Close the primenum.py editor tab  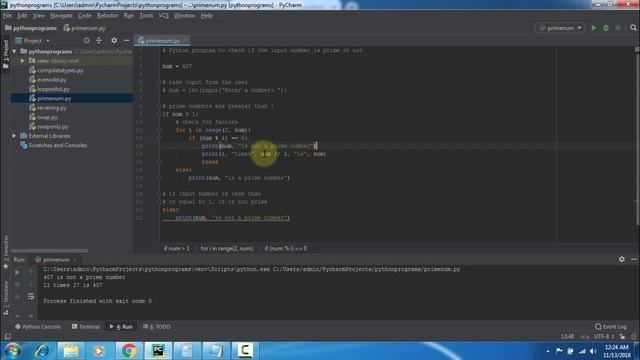[185, 41]
